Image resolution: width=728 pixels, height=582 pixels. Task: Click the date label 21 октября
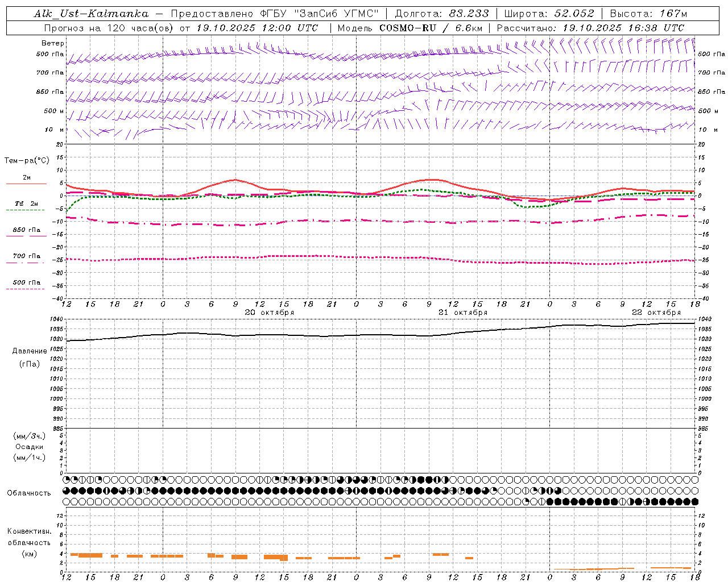point(463,313)
